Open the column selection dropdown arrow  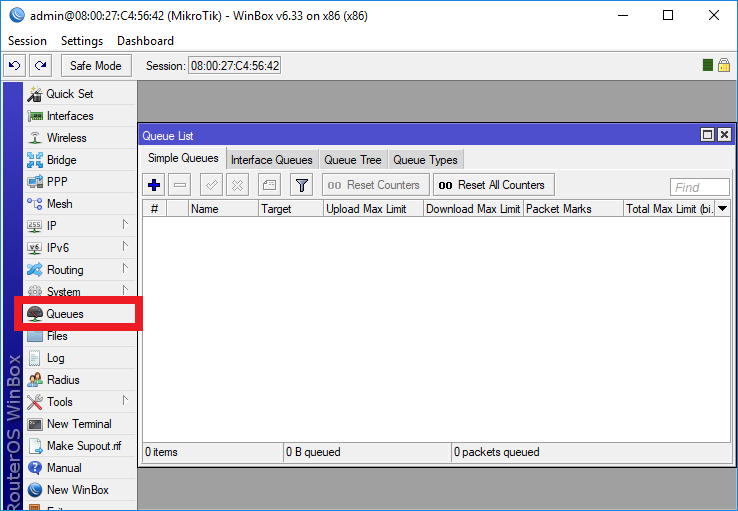[x=722, y=208]
